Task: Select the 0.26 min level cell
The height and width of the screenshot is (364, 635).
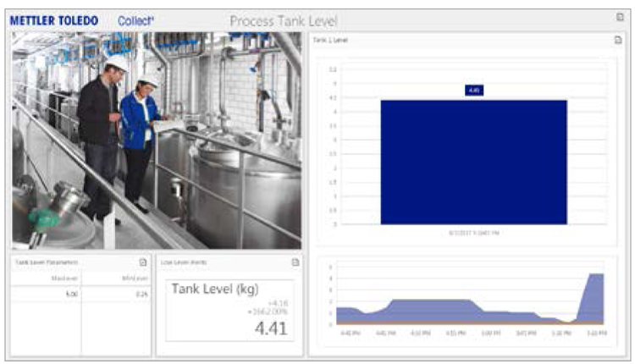Action: point(141,293)
